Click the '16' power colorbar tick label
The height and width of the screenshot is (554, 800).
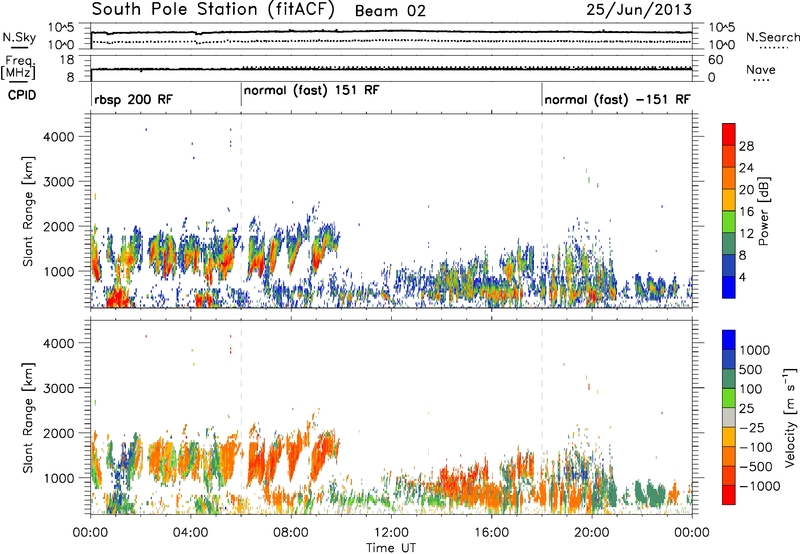click(746, 212)
